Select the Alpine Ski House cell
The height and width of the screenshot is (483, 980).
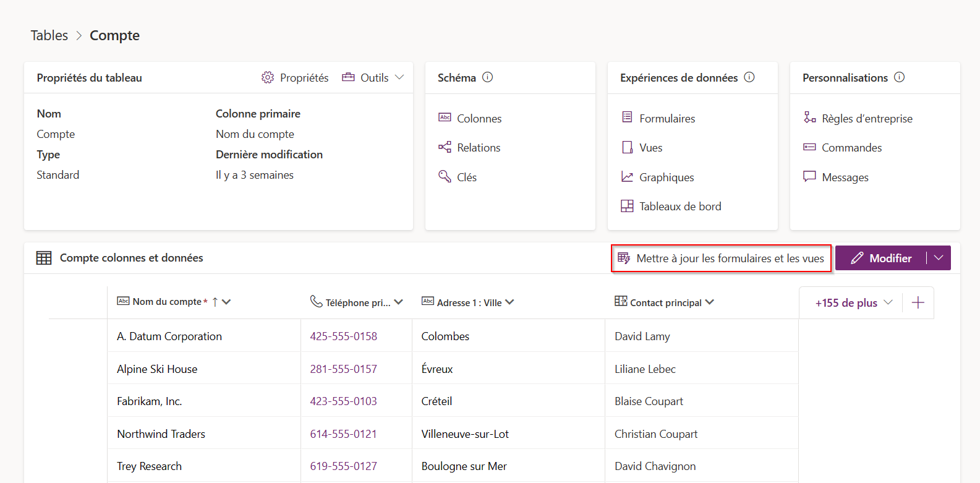tap(204, 369)
